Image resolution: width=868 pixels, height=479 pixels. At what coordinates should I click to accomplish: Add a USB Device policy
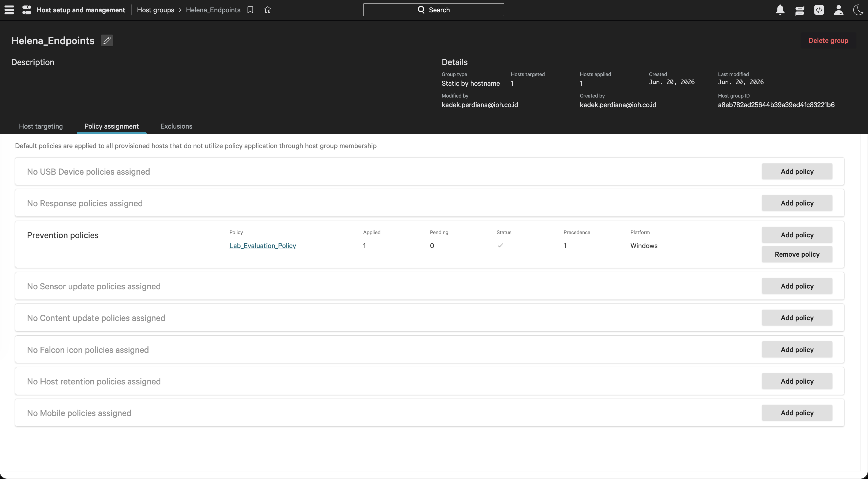click(x=797, y=171)
